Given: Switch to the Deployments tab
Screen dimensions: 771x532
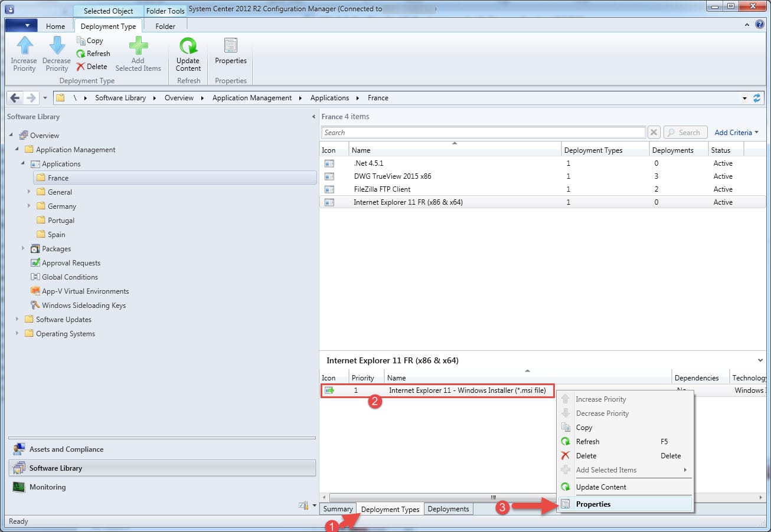Looking at the screenshot, I should coord(448,509).
